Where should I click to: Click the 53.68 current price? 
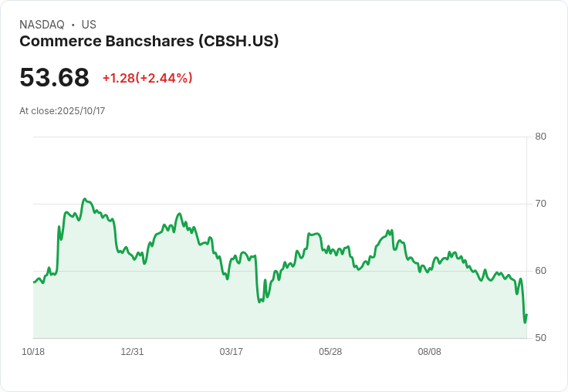54,77
